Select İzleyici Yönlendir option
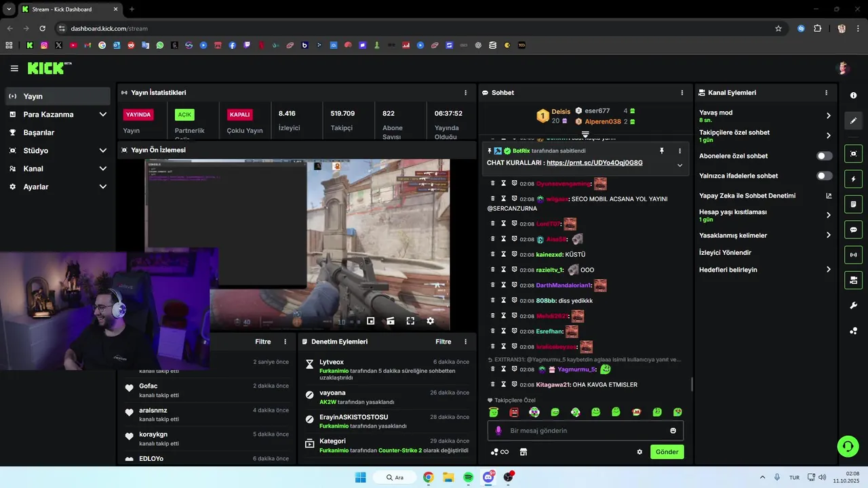This screenshot has height=488, width=868. (x=725, y=253)
